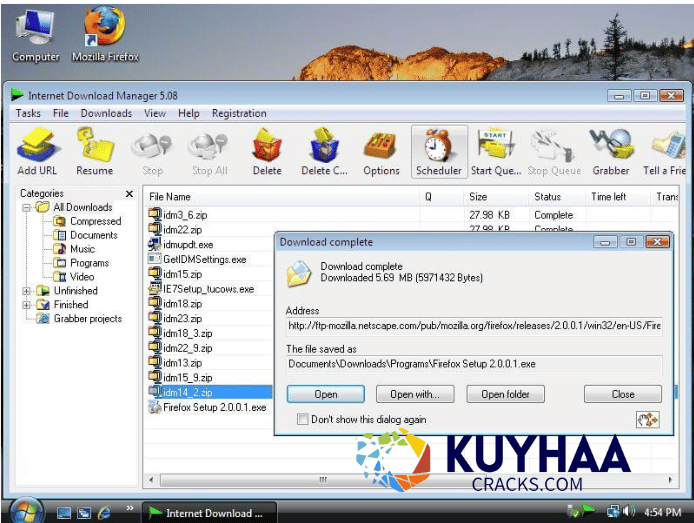Check 'Don't show this dialog again'

[302, 419]
